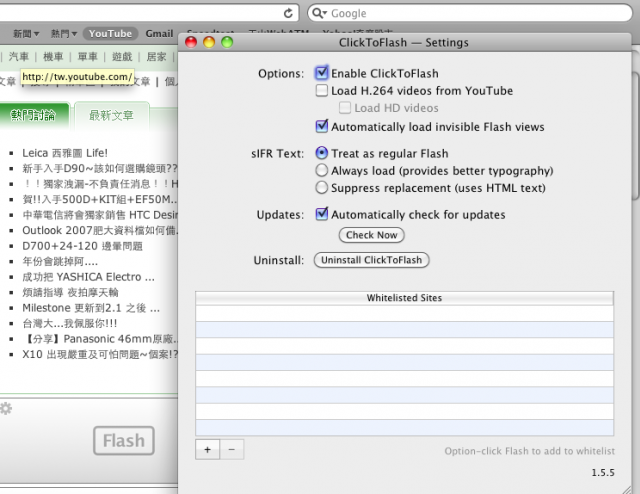The height and width of the screenshot is (494, 640).
Task: Open the 成功把 YASHICA Electro thread
Action: pyautogui.click(x=89, y=277)
